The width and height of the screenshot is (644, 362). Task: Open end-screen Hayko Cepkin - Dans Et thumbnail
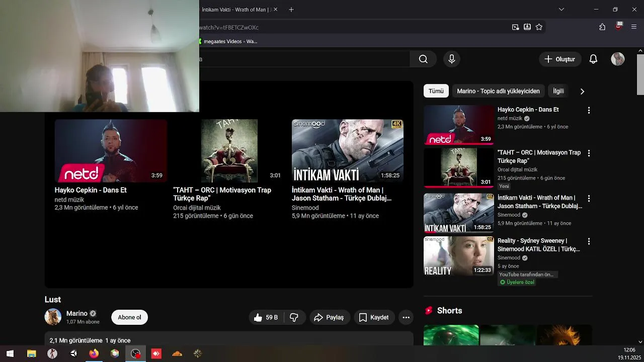(x=111, y=150)
